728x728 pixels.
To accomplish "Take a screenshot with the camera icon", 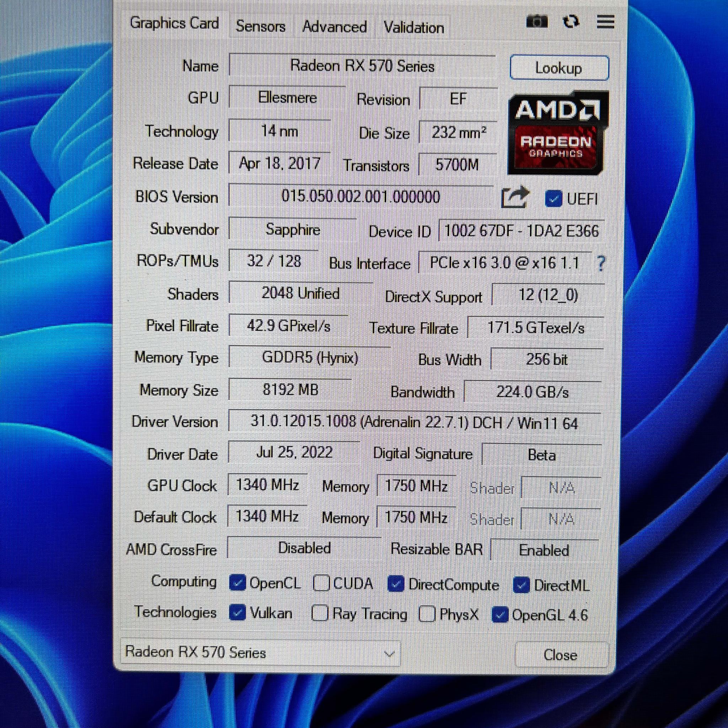I will click(x=537, y=22).
